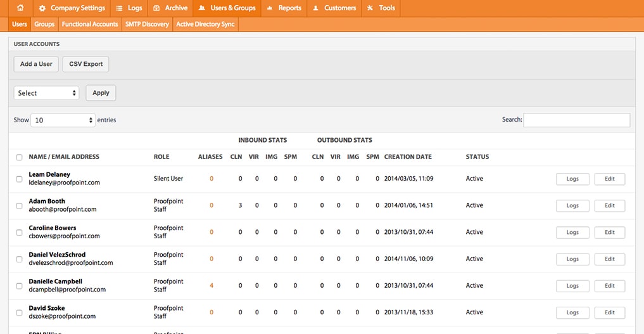Tick the select-all checkbox in table header
The height and width of the screenshot is (334, 644).
(x=19, y=157)
